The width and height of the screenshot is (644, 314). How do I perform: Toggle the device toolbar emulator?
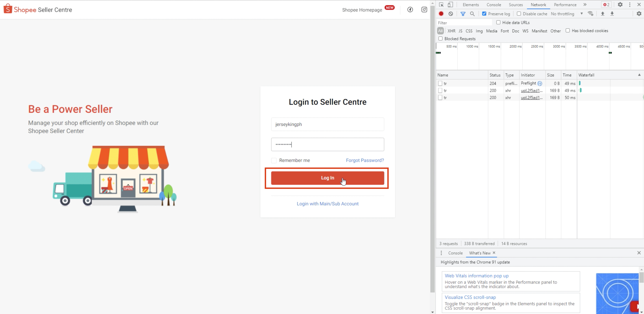pyautogui.click(x=450, y=4)
